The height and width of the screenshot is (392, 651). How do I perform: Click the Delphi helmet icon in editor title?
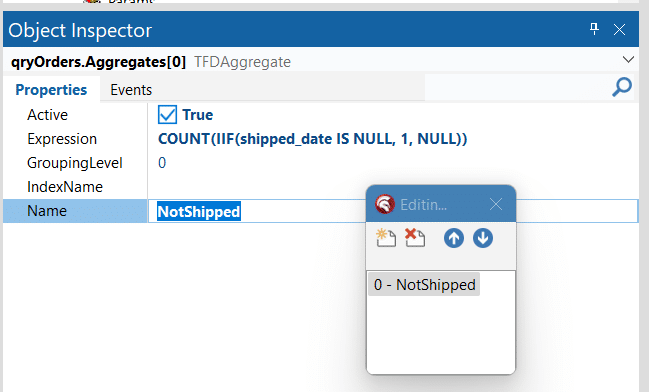[384, 204]
